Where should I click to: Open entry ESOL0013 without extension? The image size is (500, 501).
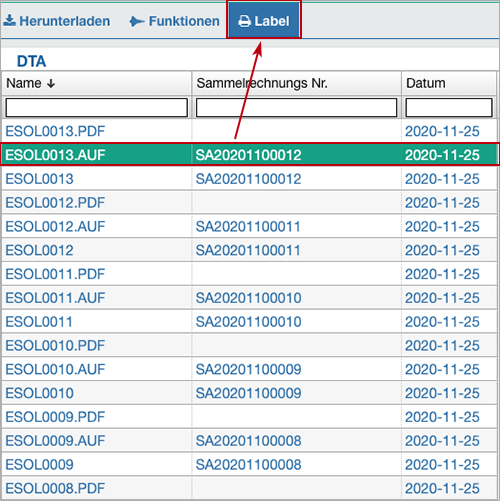click(x=39, y=179)
